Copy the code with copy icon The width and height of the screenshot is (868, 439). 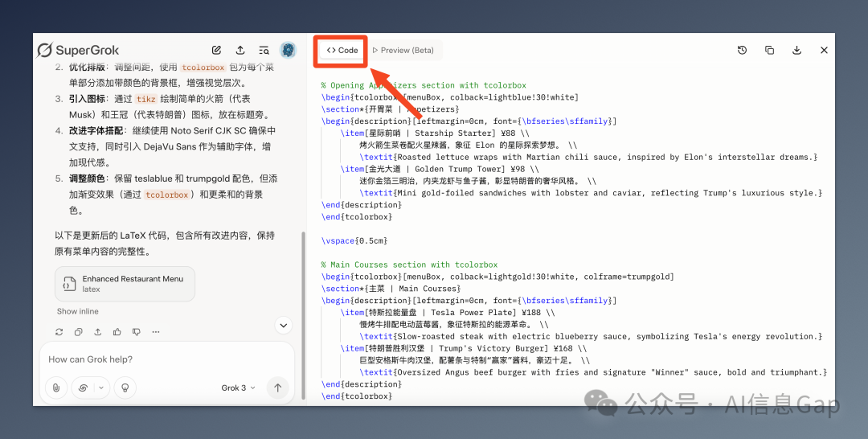769,50
